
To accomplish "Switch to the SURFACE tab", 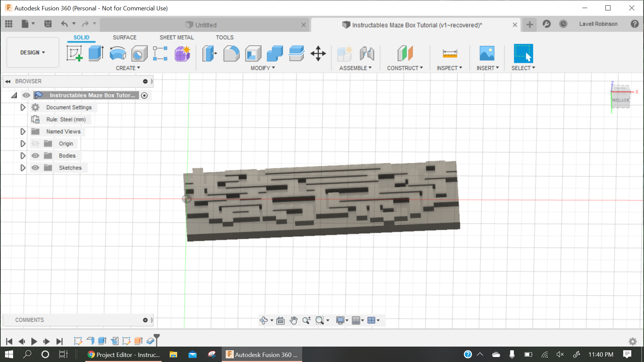I will pos(124,38).
